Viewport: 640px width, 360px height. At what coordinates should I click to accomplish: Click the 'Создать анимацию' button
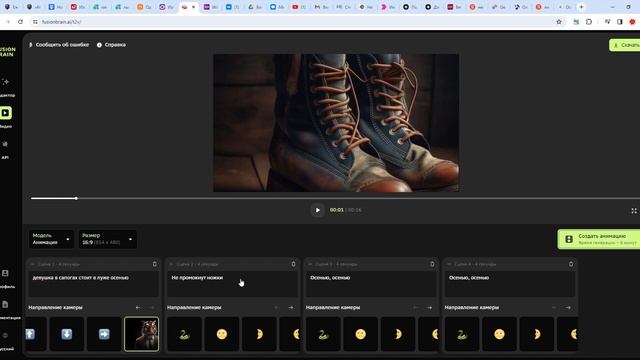[598, 239]
